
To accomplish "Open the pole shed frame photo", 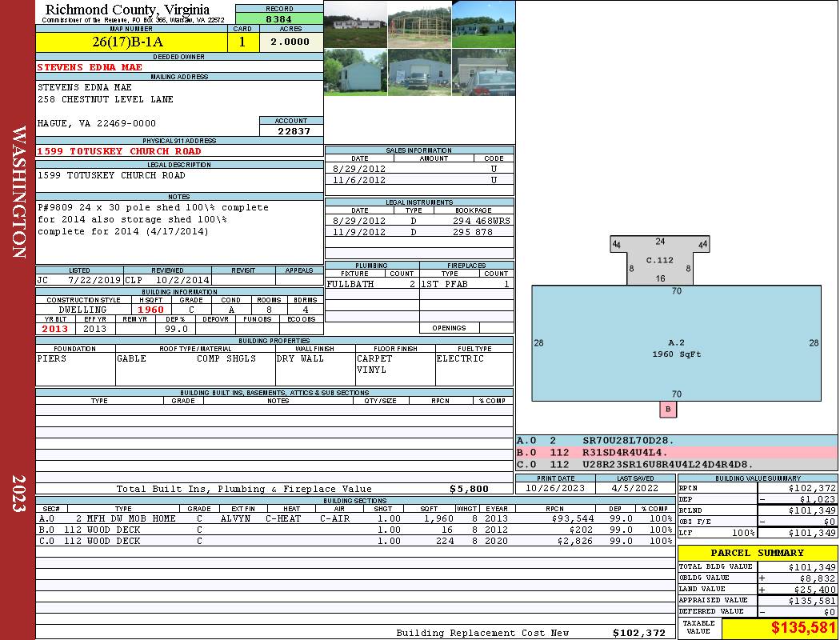I will (419, 24).
